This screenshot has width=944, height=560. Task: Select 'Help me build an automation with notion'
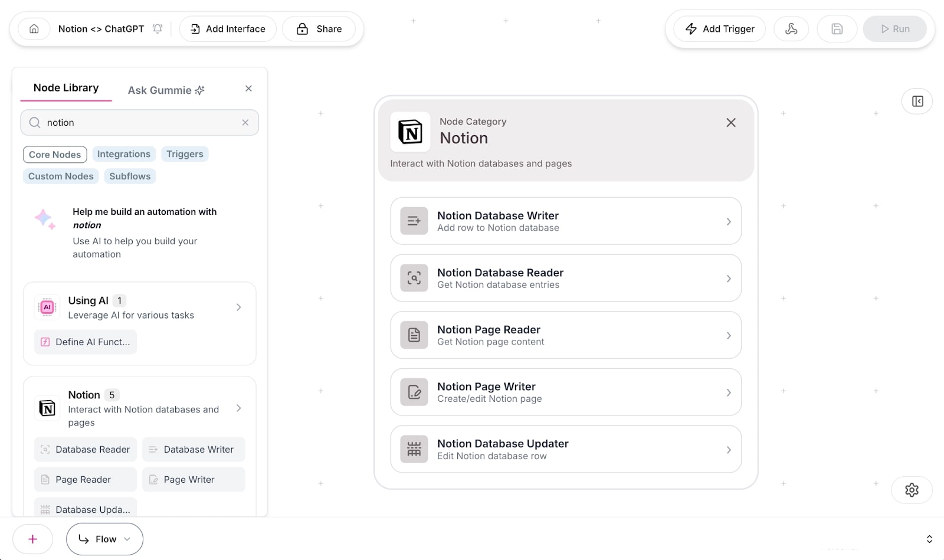(145, 218)
